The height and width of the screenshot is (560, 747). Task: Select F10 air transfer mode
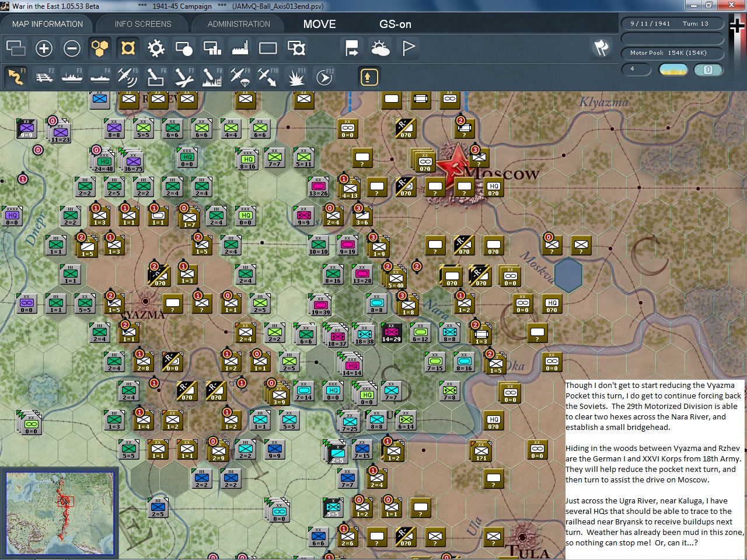click(x=268, y=77)
